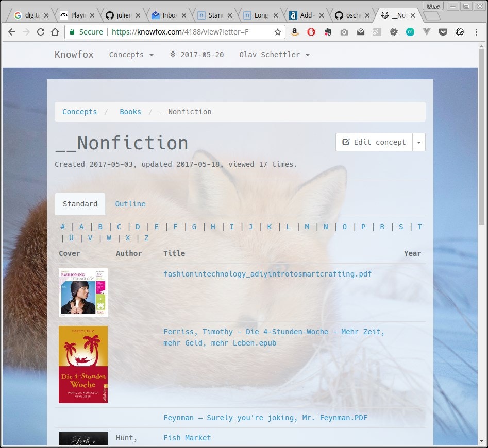The image size is (488, 448).
Task: Close the Inbox tab
Action: point(184,15)
